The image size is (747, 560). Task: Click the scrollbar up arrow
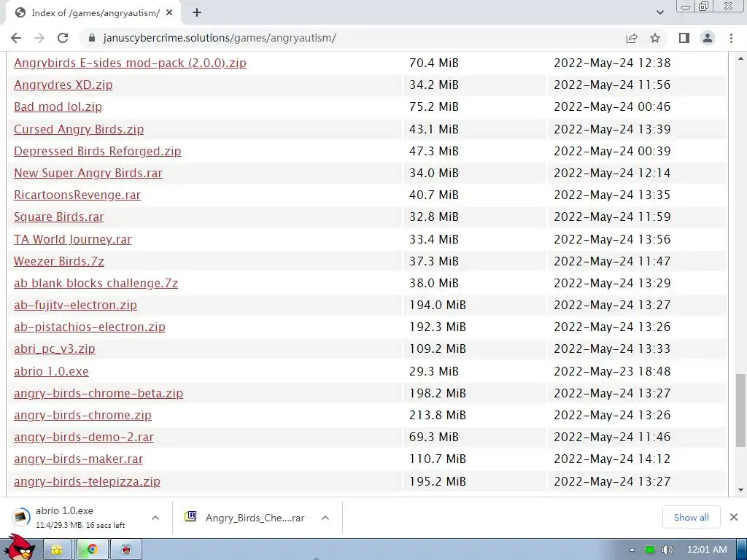tap(740, 58)
